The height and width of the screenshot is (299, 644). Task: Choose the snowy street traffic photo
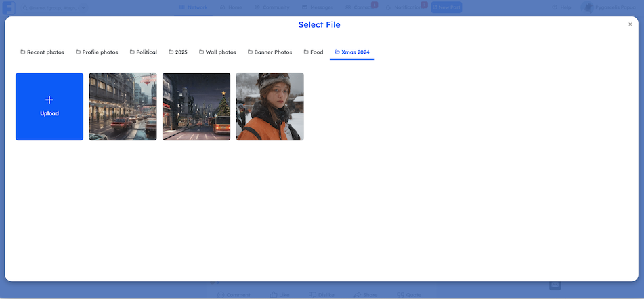click(123, 106)
